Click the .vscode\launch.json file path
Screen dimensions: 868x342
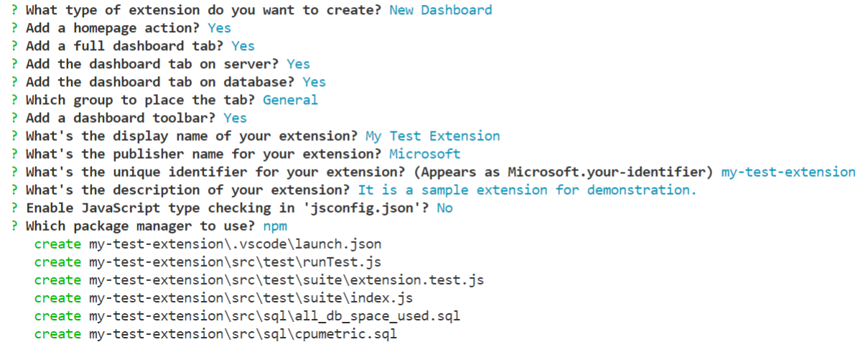pos(235,244)
